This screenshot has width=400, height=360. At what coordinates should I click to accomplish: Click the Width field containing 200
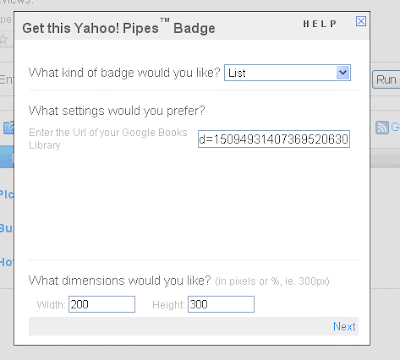point(102,304)
